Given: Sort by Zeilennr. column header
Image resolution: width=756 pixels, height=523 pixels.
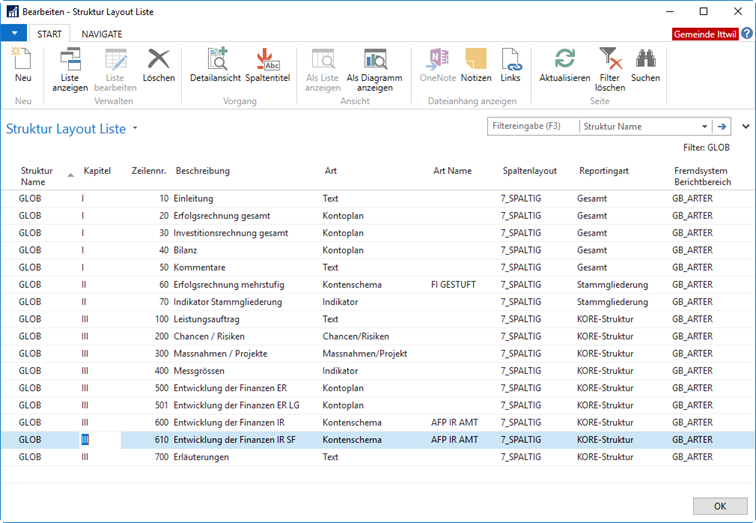Looking at the screenshot, I should coord(148,171).
